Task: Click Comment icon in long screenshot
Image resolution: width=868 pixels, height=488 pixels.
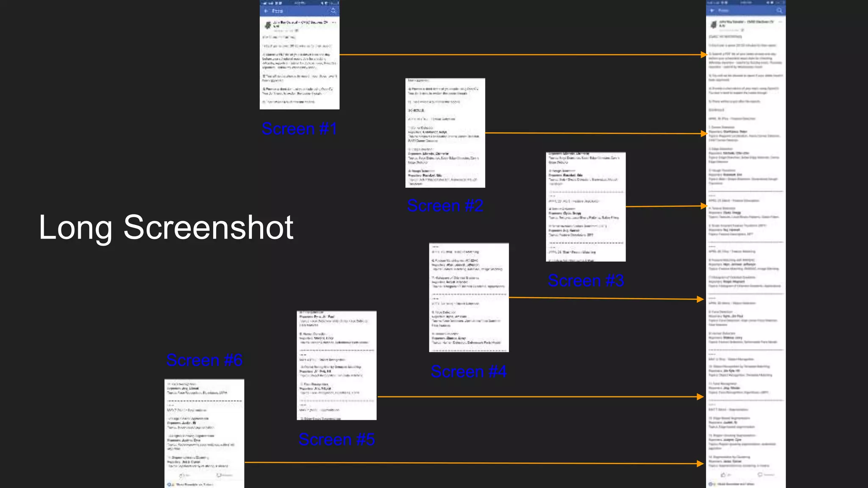Action: click(760, 475)
